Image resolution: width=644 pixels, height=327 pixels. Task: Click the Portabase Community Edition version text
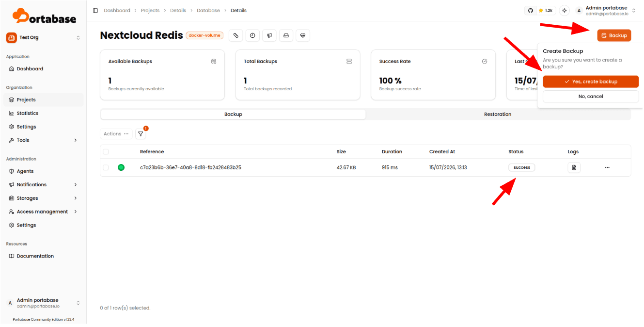coord(43,320)
